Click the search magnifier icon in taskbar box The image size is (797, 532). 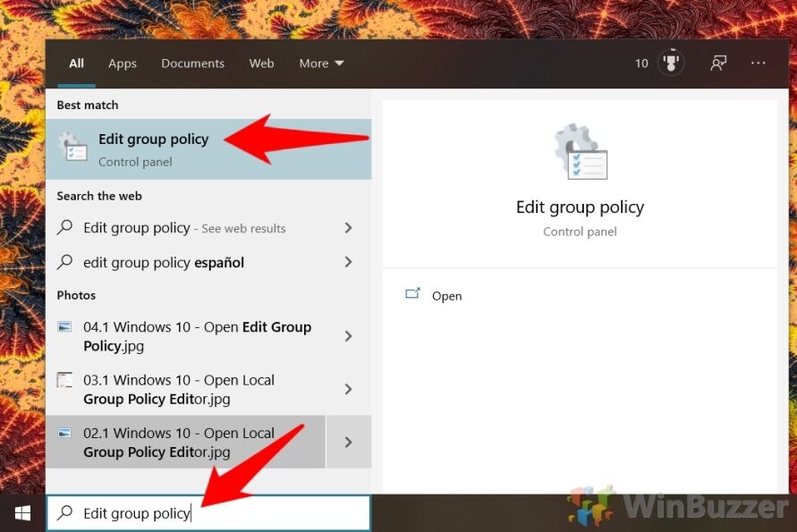[x=65, y=512]
